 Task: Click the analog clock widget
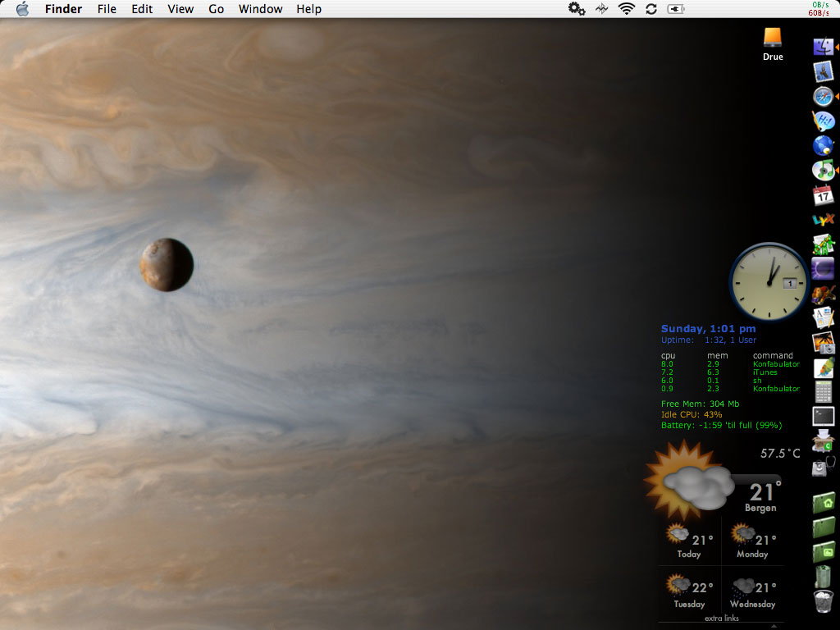point(769,281)
